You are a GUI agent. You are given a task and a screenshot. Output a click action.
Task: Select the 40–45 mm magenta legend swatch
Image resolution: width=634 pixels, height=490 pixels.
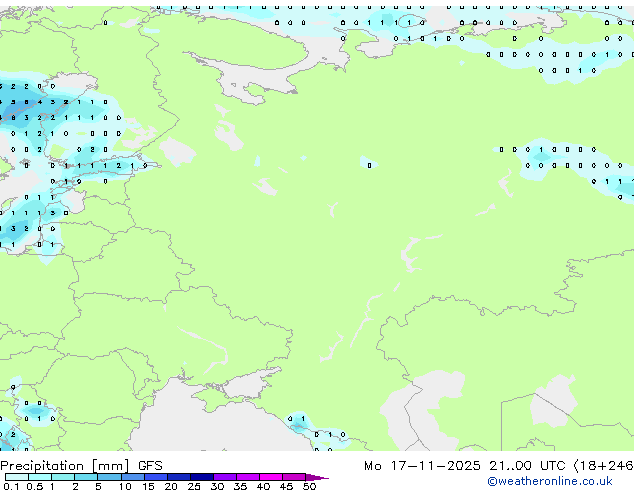pos(271,477)
